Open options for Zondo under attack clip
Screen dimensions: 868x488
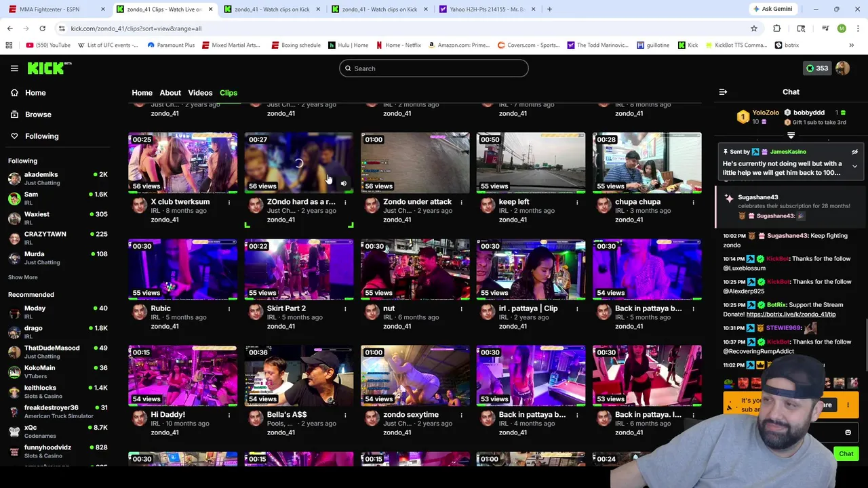(x=461, y=202)
